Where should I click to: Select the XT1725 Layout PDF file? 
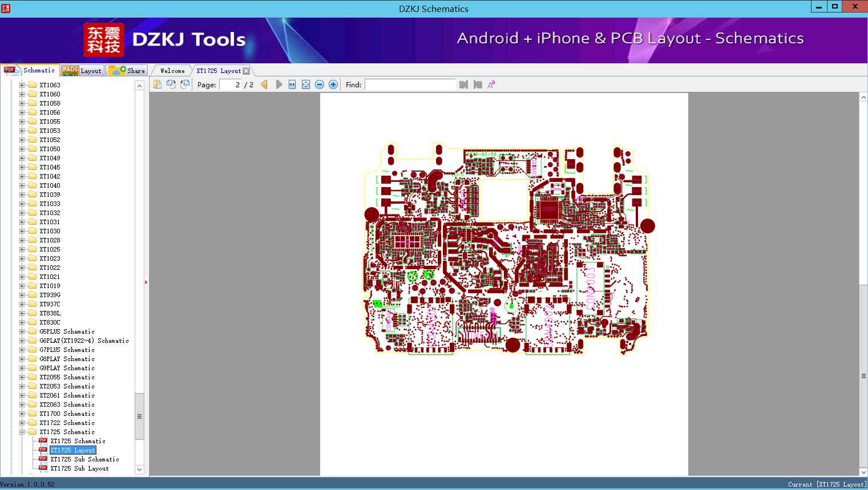pos(72,450)
